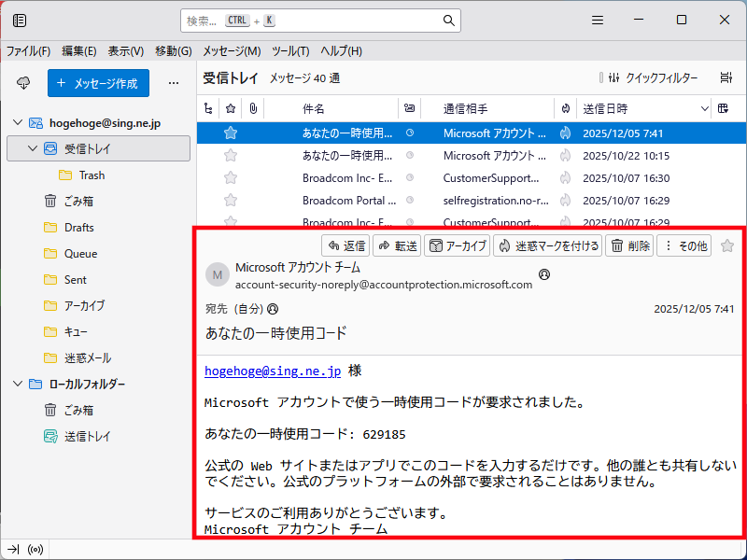Viewport: 747px width, 560px height.
Task: Collapse the hogehoge@sing.ne.jp account
Action: pyautogui.click(x=18, y=123)
